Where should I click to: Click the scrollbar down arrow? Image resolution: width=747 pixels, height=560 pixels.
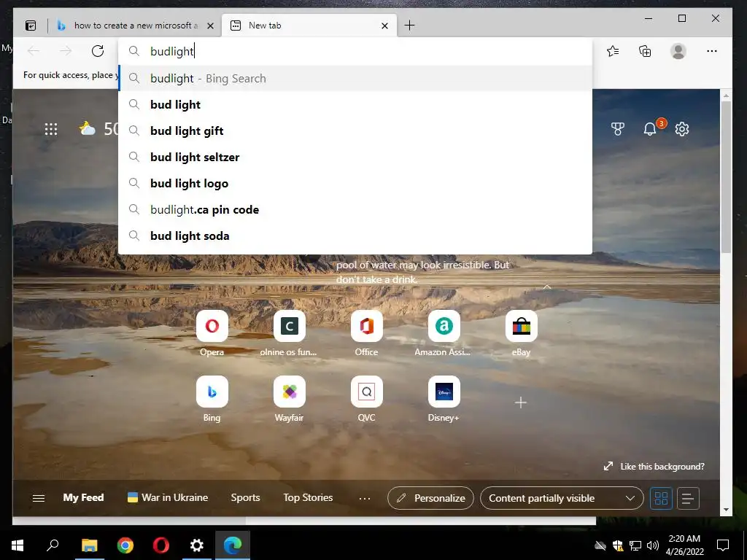pyautogui.click(x=726, y=510)
